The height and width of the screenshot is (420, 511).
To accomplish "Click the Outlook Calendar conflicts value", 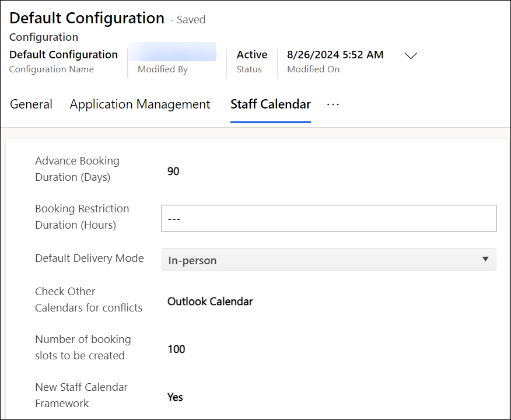I will 210,302.
